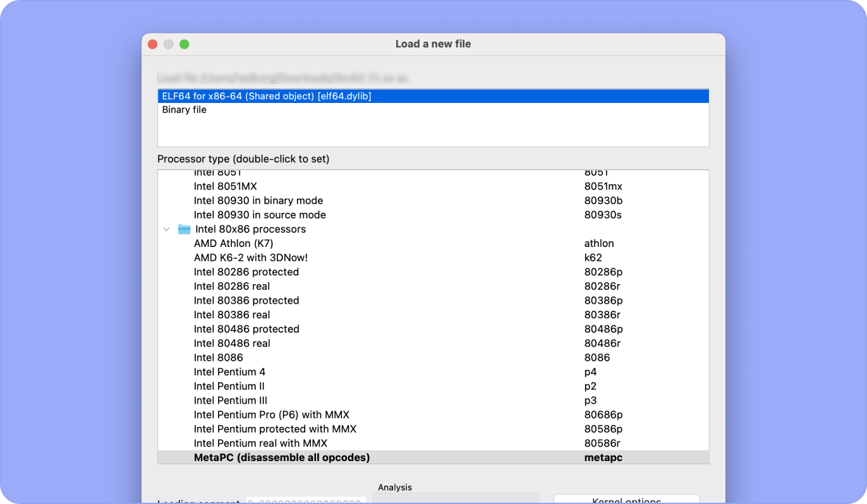Click the green zoom window button
The height and width of the screenshot is (504, 867).
pyautogui.click(x=185, y=44)
